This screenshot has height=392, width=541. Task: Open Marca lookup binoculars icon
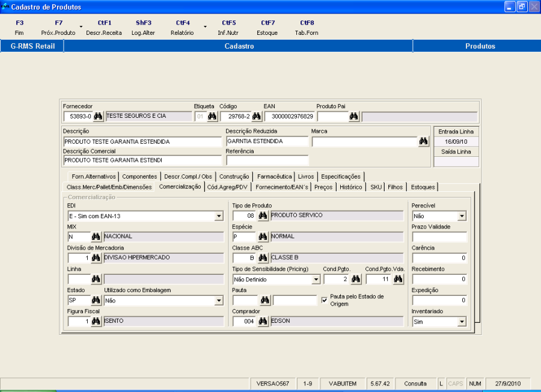tap(423, 141)
